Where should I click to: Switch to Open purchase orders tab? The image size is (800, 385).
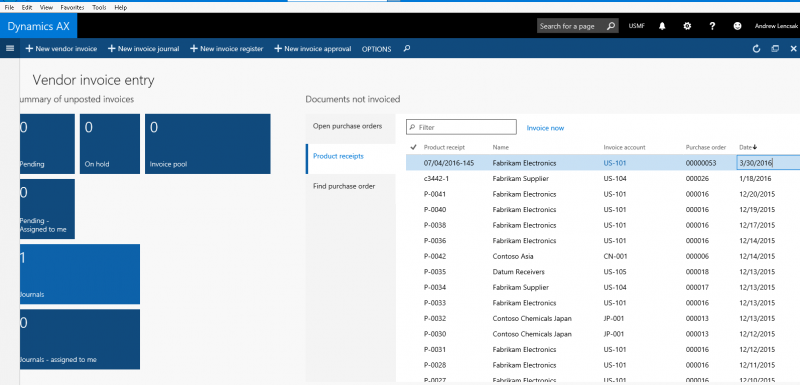tap(351, 126)
